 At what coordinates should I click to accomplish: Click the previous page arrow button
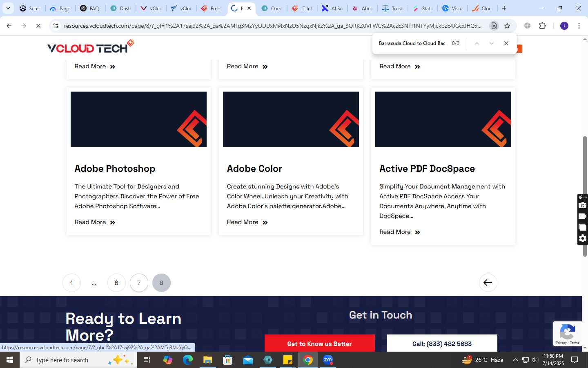tap(488, 283)
